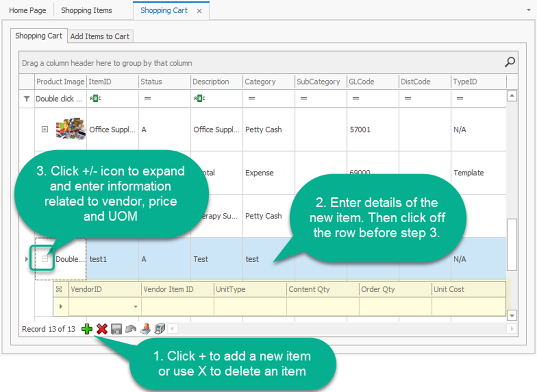Viewport: 537px width, 392px height.
Task: Click the printer icon in navigator bar
Action: tap(160, 329)
